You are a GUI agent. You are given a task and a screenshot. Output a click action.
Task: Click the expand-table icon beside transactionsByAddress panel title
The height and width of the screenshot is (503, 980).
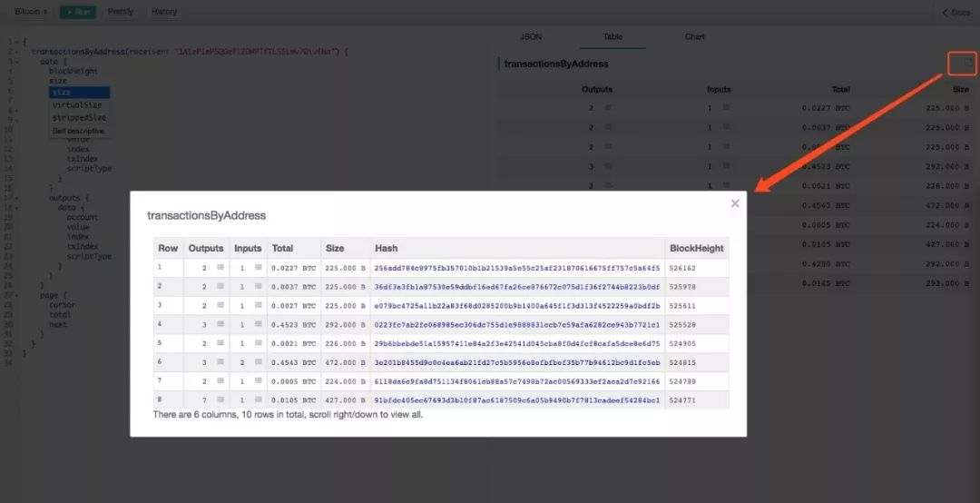tap(967, 63)
